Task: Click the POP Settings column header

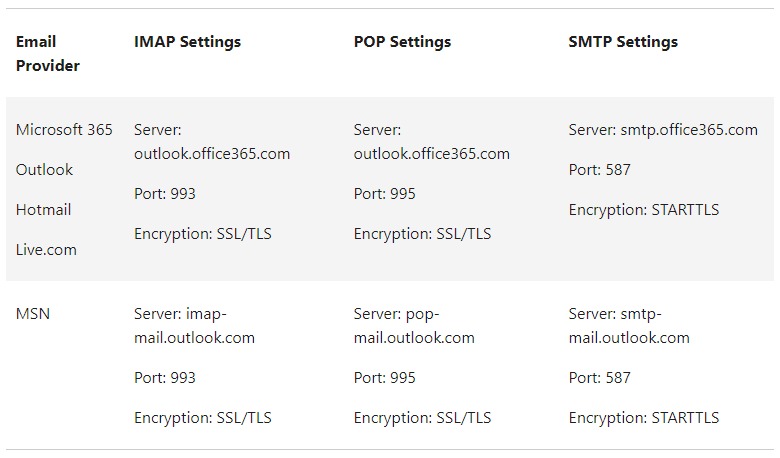Action: (x=402, y=42)
